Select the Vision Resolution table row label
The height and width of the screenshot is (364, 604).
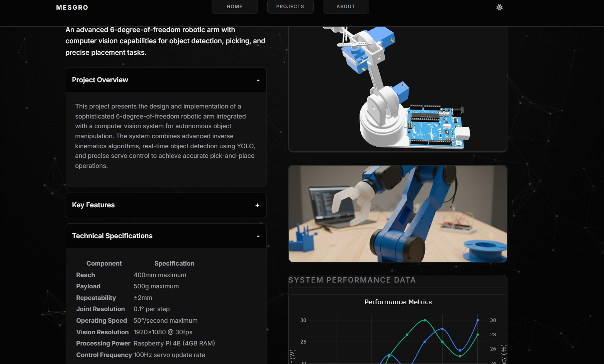pos(102,332)
